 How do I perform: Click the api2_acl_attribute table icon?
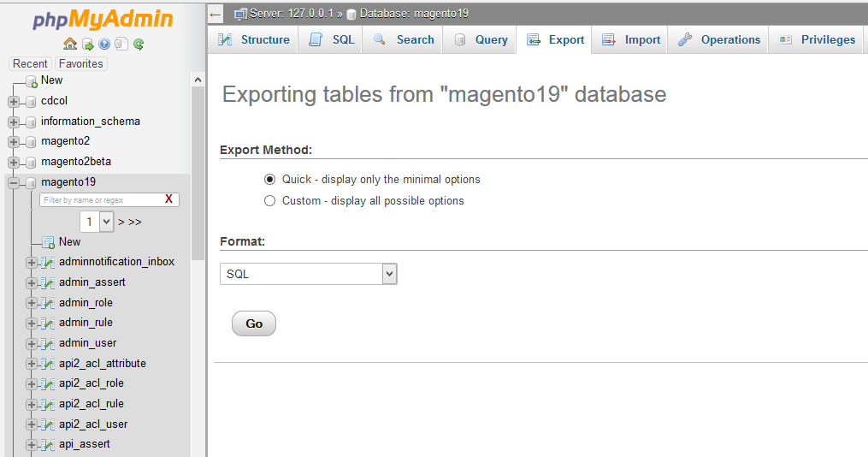48,364
